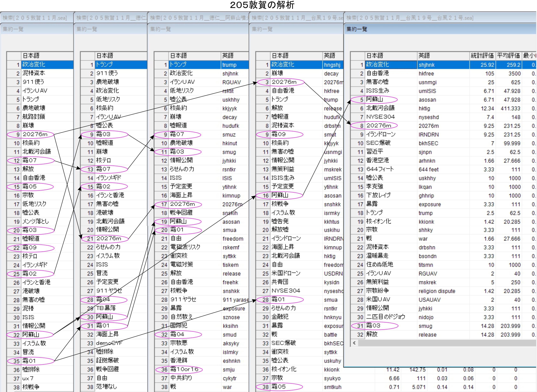
Task: Select the 二匹目のドジョウ row
Action: (x=385, y=317)
